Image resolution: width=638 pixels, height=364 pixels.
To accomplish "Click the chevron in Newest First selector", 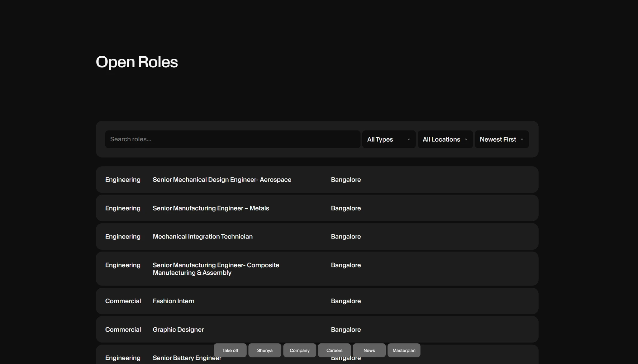I will 522,139.
